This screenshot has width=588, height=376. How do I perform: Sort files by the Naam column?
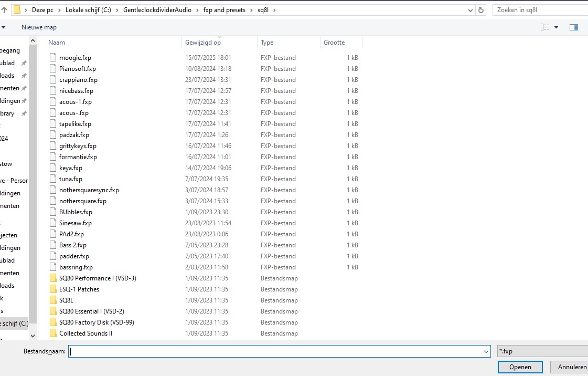click(x=57, y=43)
